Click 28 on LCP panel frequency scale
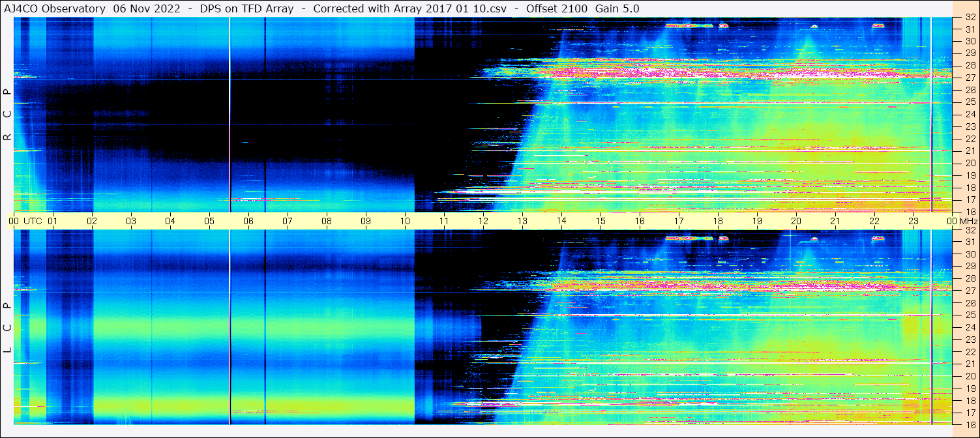The height and width of the screenshot is (438, 980). [970, 279]
